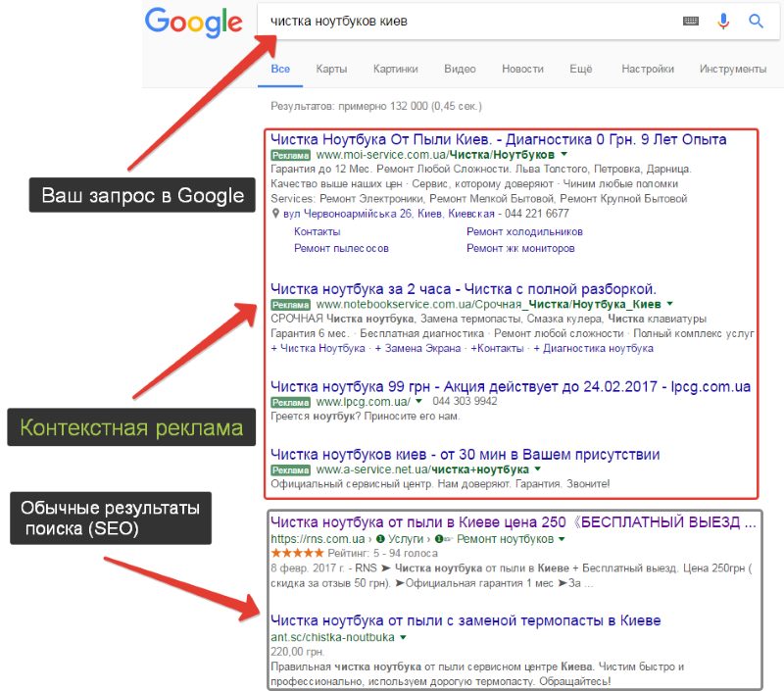
Task: Click the https://rns.com.ua URL text
Action: click(x=318, y=539)
